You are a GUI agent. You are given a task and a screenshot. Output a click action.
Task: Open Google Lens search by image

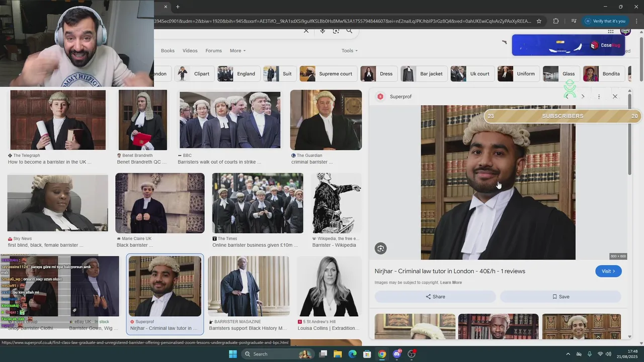pyautogui.click(x=336, y=31)
